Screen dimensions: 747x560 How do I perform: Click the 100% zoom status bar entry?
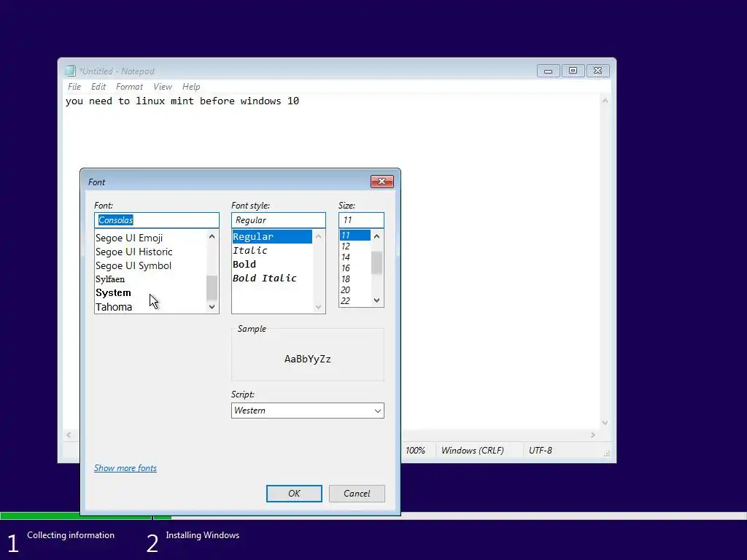click(x=415, y=451)
